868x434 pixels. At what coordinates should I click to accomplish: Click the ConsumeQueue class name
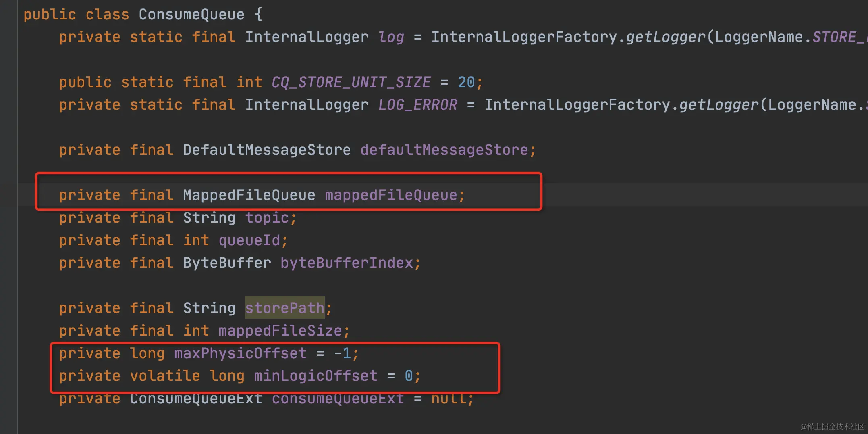click(x=191, y=15)
